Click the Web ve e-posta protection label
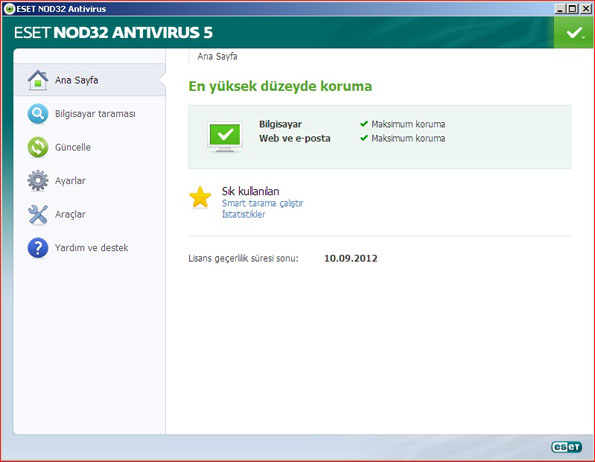Image resolution: width=595 pixels, height=462 pixels. click(x=294, y=138)
